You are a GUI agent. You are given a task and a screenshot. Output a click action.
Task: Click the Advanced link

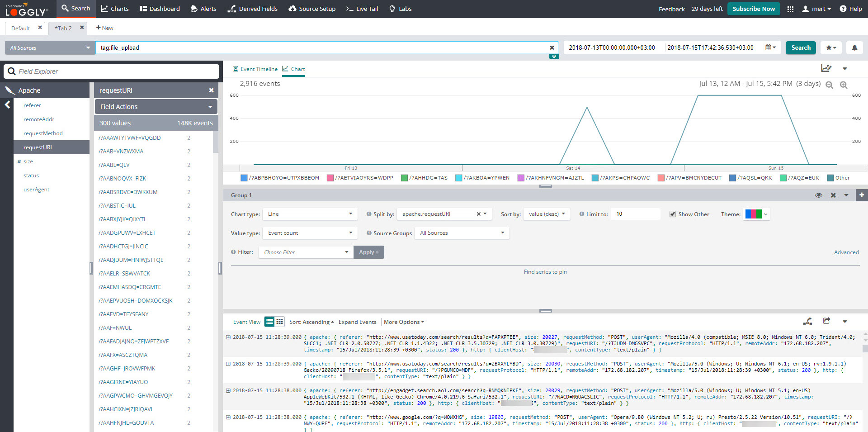click(846, 252)
